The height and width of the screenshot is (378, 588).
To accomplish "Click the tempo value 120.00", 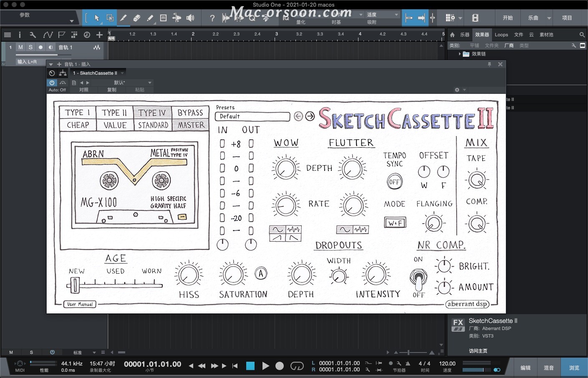I will coord(447,363).
